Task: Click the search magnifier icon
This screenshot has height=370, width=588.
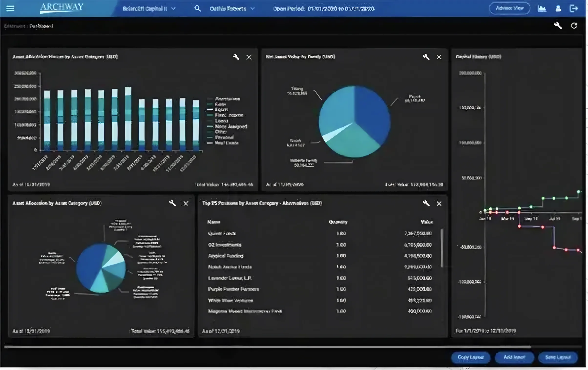Action: coord(198,9)
